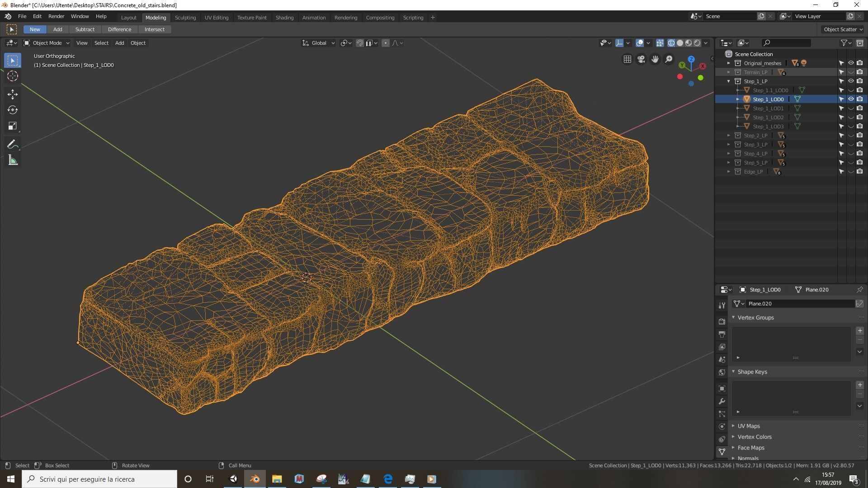The width and height of the screenshot is (868, 488).
Task: Click the Difference selection mode button
Action: click(x=119, y=29)
